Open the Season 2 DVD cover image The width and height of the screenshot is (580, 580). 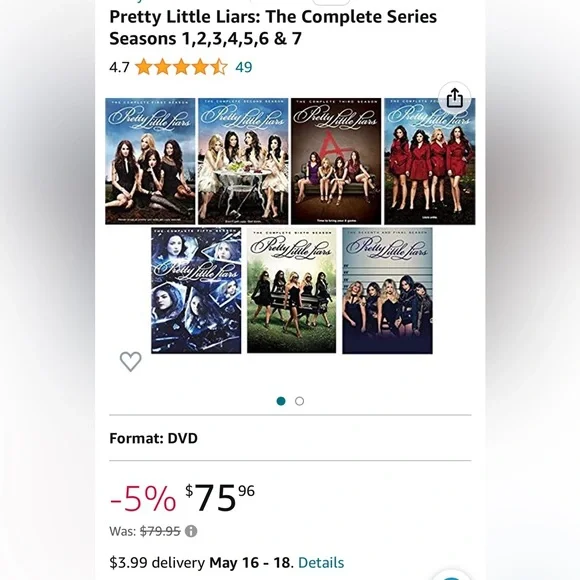point(243,161)
